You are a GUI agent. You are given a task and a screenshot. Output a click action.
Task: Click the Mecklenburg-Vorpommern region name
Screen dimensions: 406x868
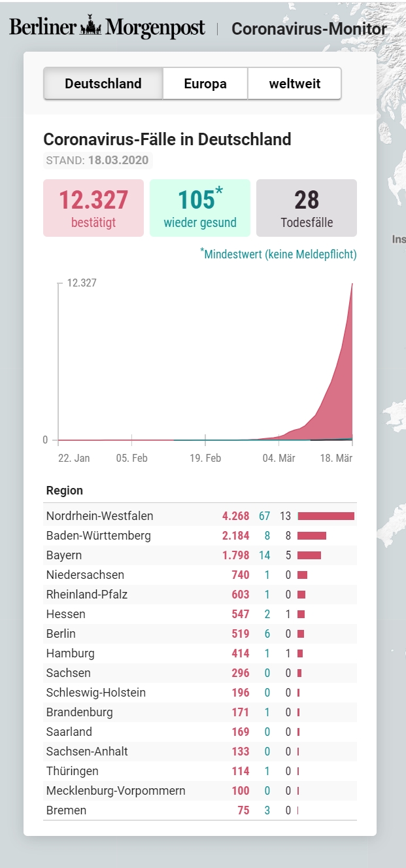[x=116, y=791]
